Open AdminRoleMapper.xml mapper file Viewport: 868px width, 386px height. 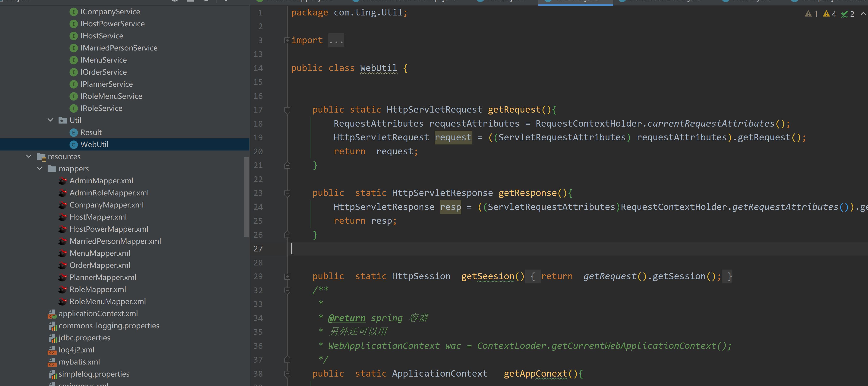click(109, 193)
